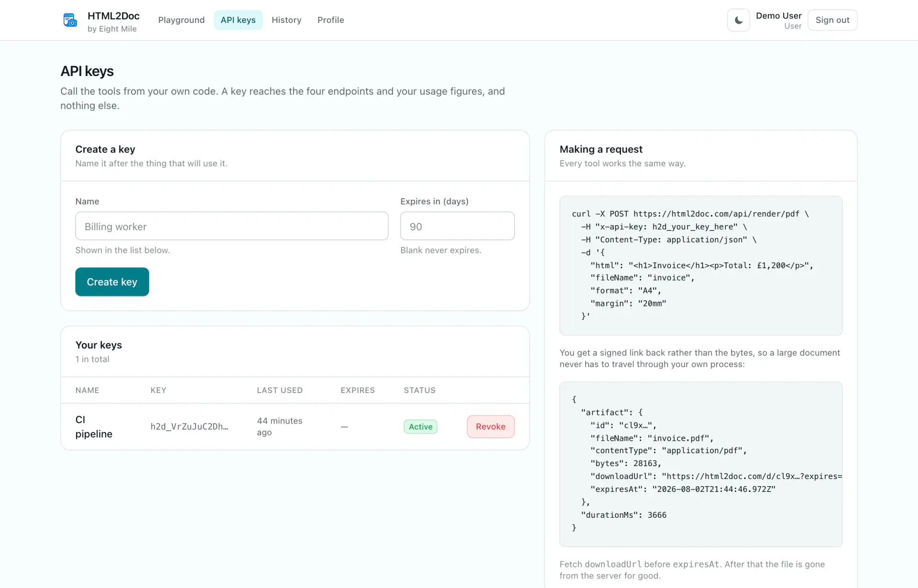Screen dimensions: 918x588
Task: Click the Demo User name
Action: [x=778, y=16]
